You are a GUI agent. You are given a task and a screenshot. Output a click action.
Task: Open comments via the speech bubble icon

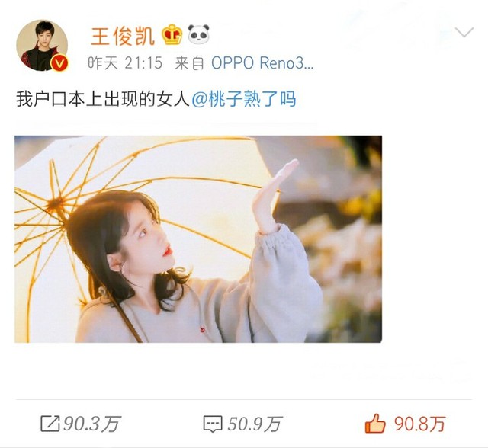213,424
